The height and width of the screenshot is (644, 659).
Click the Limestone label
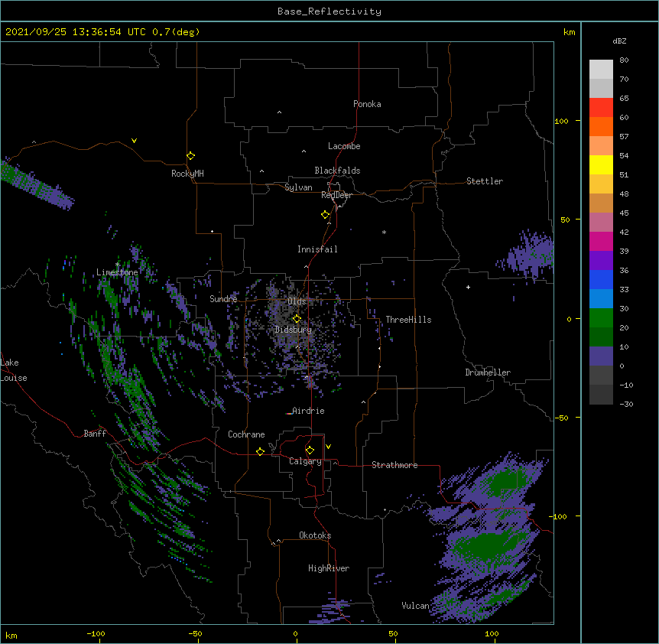117,272
